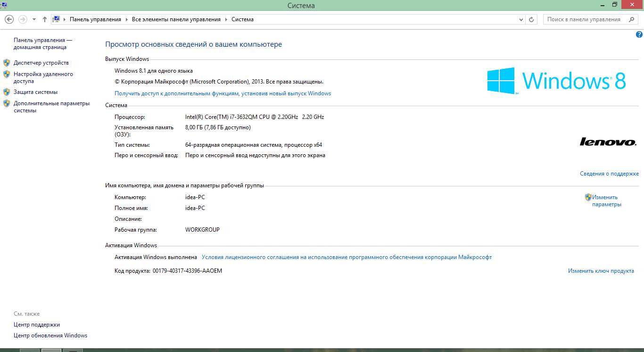Open 'Панель управления — домашняя страница'
Image resolution: width=644 pixels, height=352 pixels.
43,44
